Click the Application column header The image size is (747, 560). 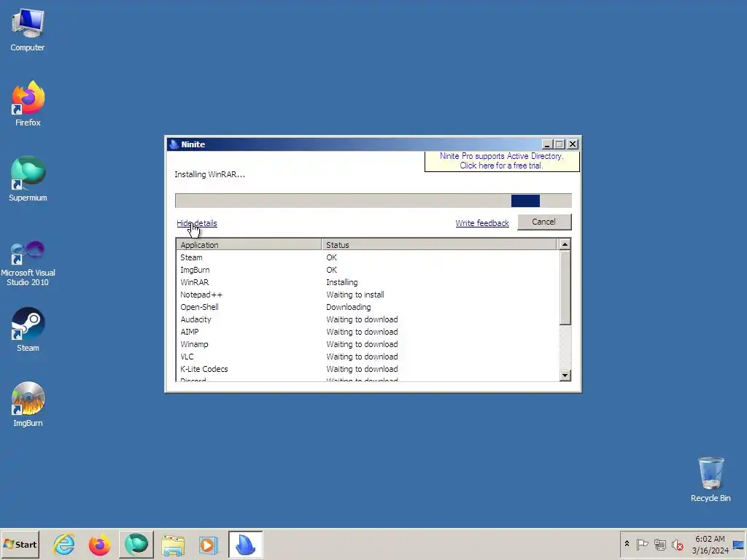[x=249, y=245]
